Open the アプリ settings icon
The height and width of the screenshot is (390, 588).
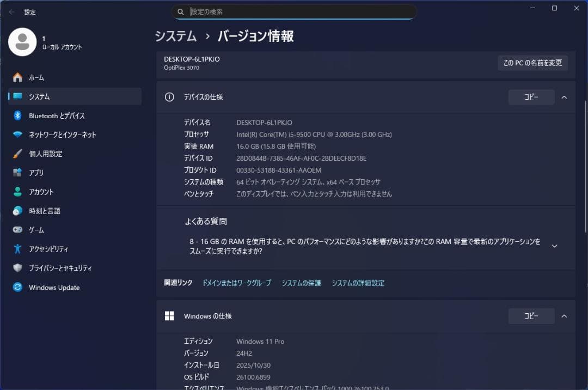(16, 173)
